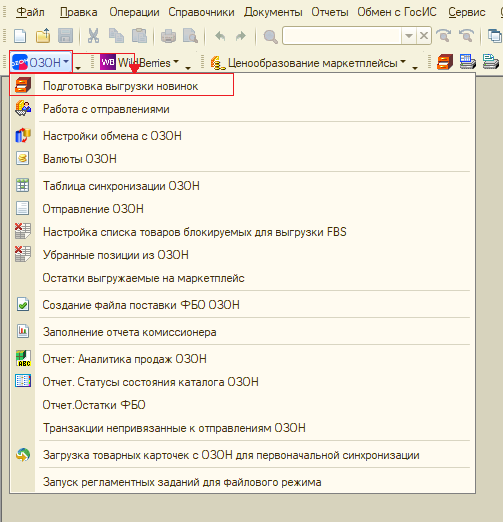Click the Paste clipboard icon
The width and height of the screenshot is (503, 522).
coord(139,36)
